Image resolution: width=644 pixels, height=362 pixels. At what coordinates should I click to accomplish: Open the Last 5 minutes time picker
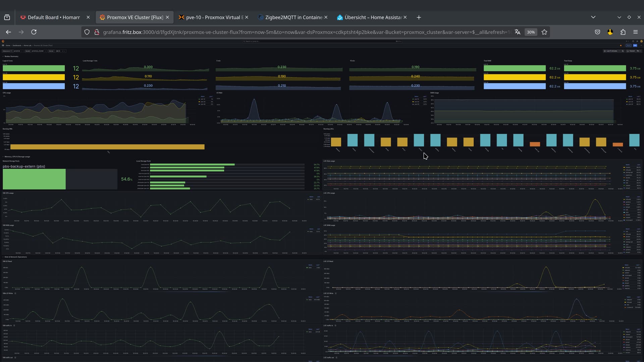(610, 51)
